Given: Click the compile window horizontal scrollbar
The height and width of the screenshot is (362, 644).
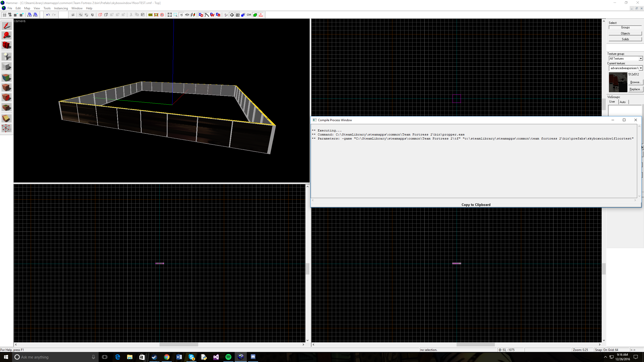Looking at the screenshot, I should [474, 200].
